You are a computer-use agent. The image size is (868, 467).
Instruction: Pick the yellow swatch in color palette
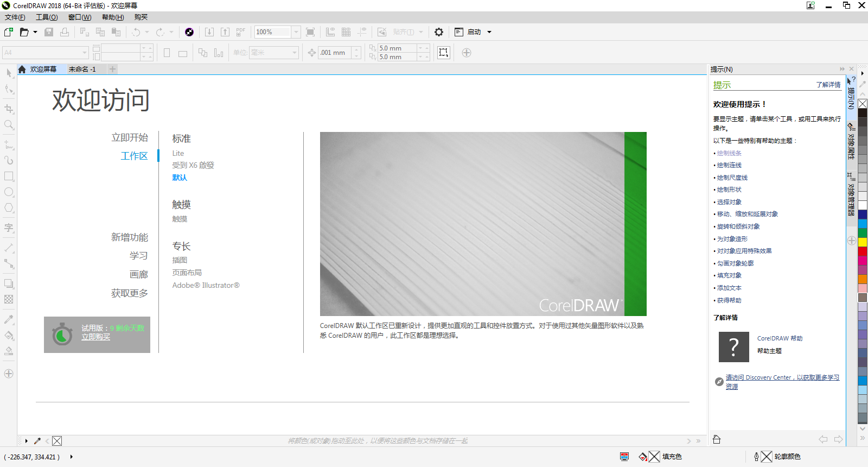[x=863, y=242]
